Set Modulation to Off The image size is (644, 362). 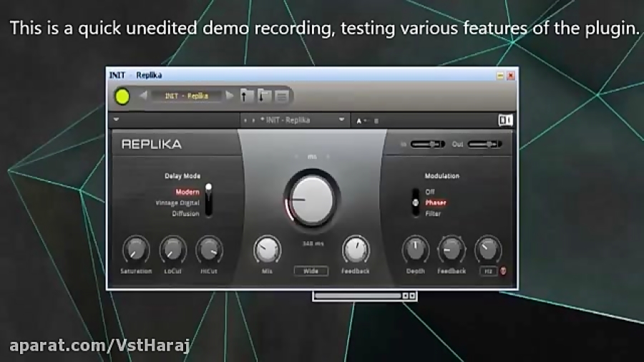(x=429, y=192)
